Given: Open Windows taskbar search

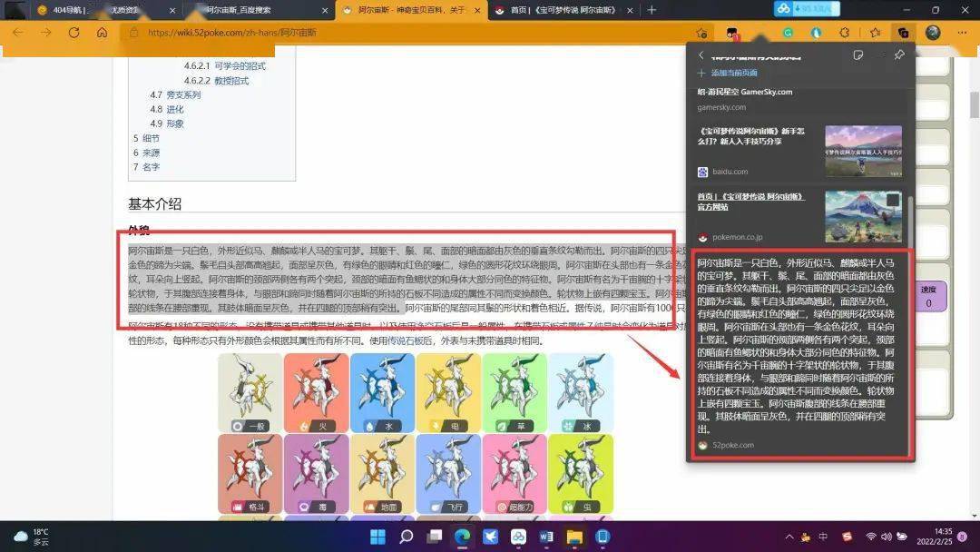Looking at the screenshot, I should (x=407, y=537).
